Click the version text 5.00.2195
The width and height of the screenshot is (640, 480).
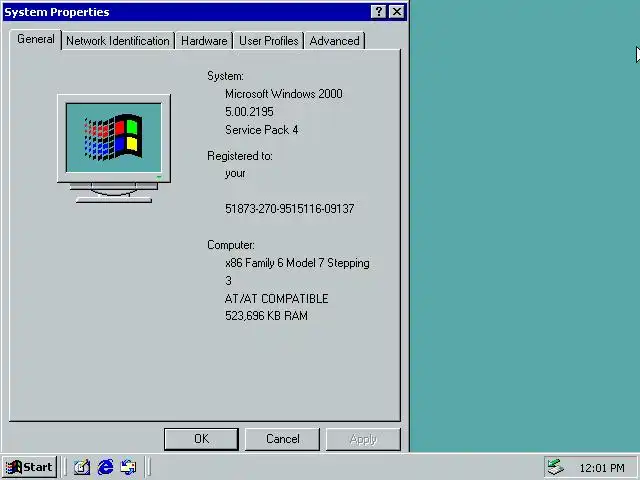(249, 112)
